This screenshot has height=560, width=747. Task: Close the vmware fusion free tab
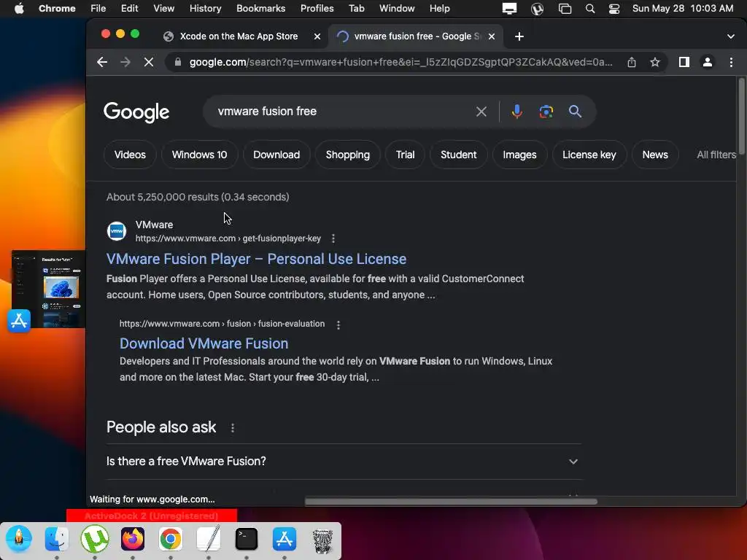pyautogui.click(x=492, y=36)
